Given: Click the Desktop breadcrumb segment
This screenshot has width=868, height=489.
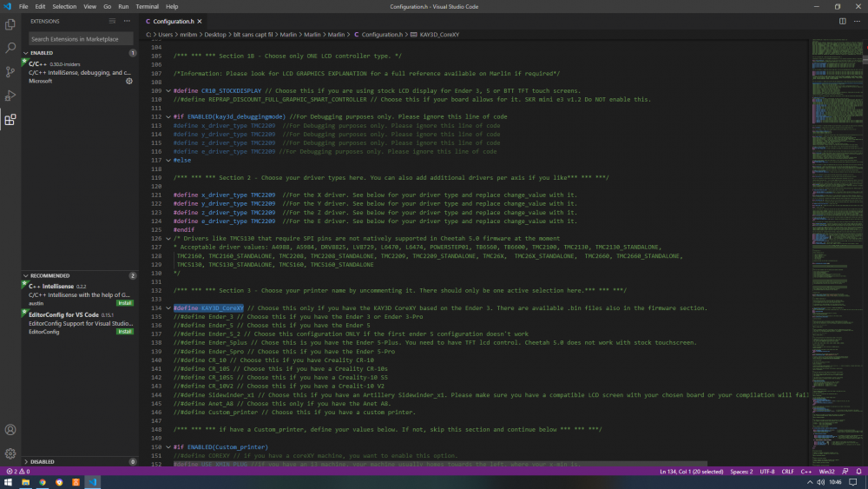Looking at the screenshot, I should point(214,35).
